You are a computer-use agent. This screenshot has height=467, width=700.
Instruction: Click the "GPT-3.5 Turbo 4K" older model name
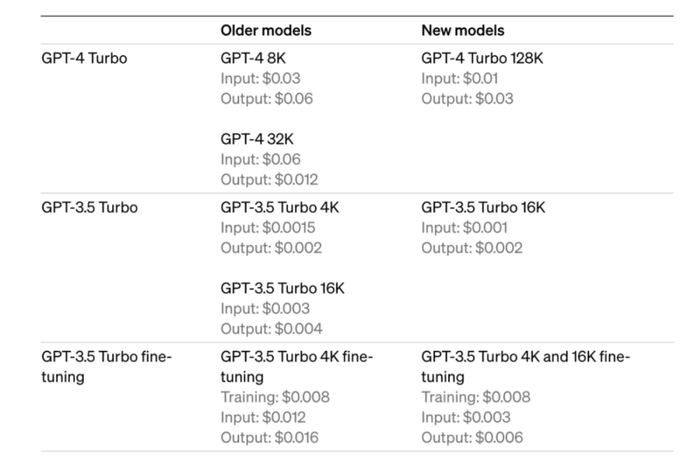pyautogui.click(x=278, y=208)
